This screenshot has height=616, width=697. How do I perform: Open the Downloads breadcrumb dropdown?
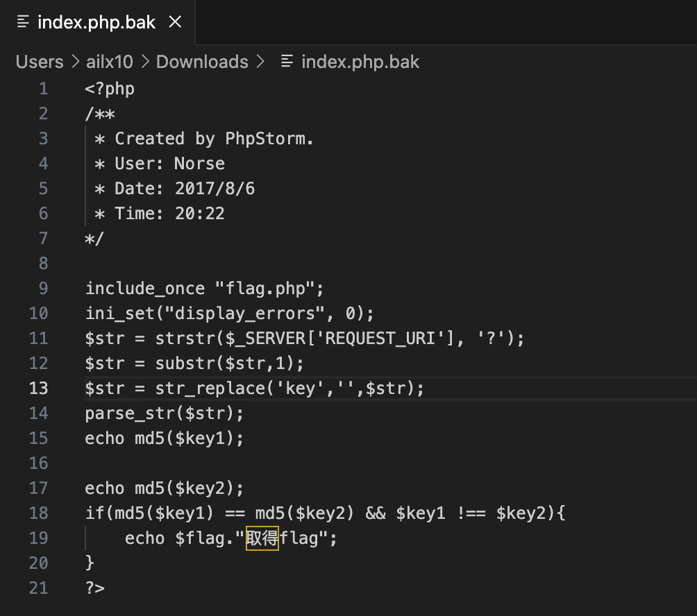pos(201,62)
